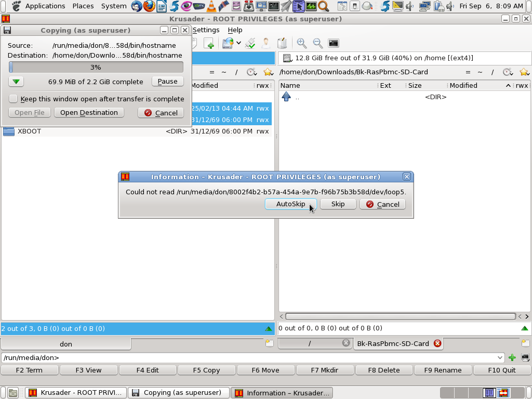
Task: Select the zoom in magnifier icon
Action: point(302,43)
